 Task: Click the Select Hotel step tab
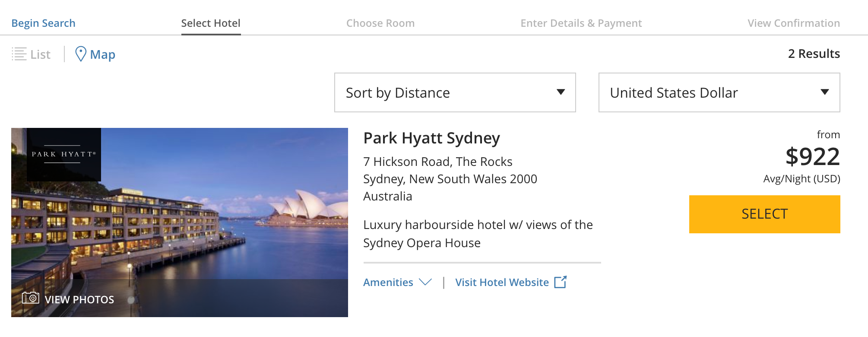[x=211, y=23]
